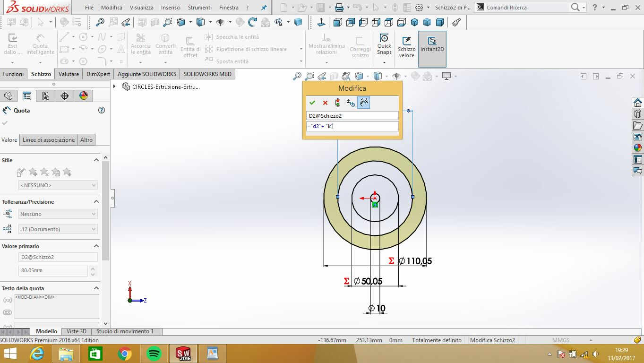Image resolution: width=644 pixels, height=363 pixels.
Task: Collapse the Tolleranza/Precisione section
Action: (x=96, y=202)
